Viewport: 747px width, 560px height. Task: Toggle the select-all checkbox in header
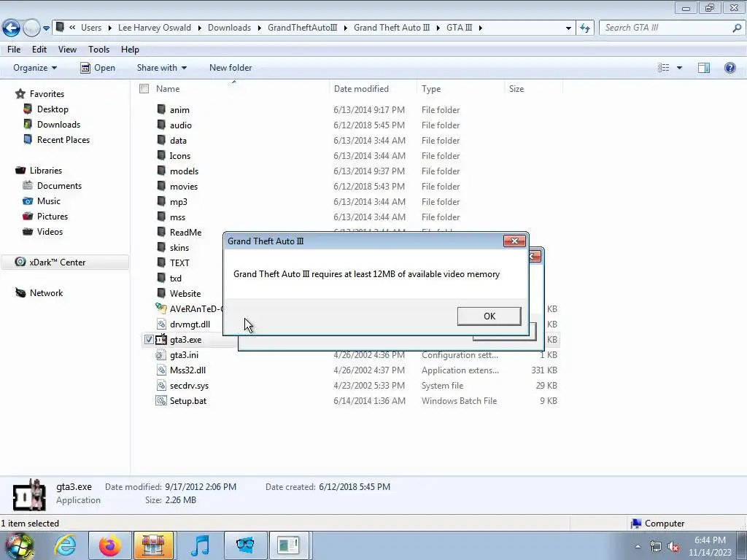(x=144, y=88)
